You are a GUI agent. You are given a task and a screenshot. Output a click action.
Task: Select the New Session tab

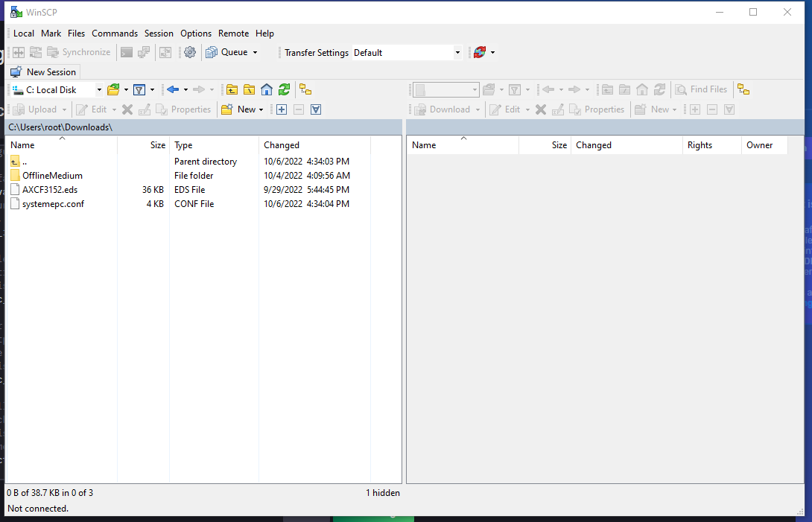(x=43, y=72)
